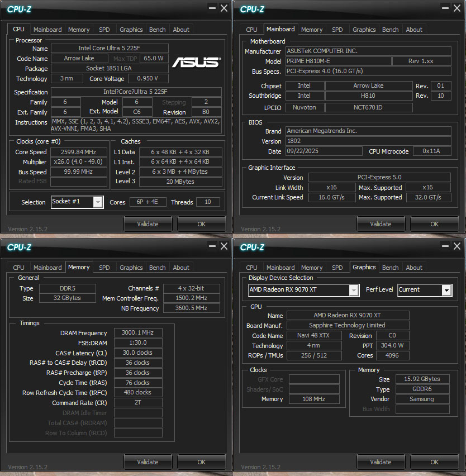Click the ASUS logo in the Processor section
Screen dimensions: 466x476
click(x=195, y=62)
